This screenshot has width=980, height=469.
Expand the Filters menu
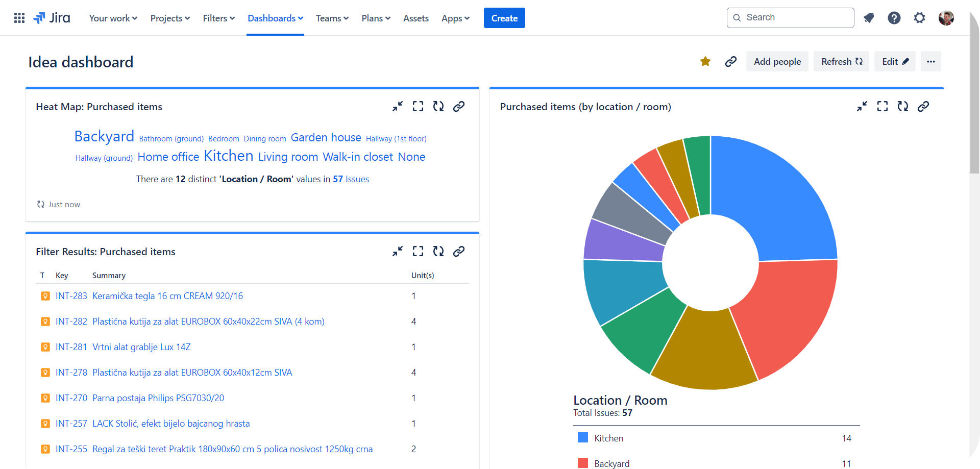pyautogui.click(x=219, y=18)
